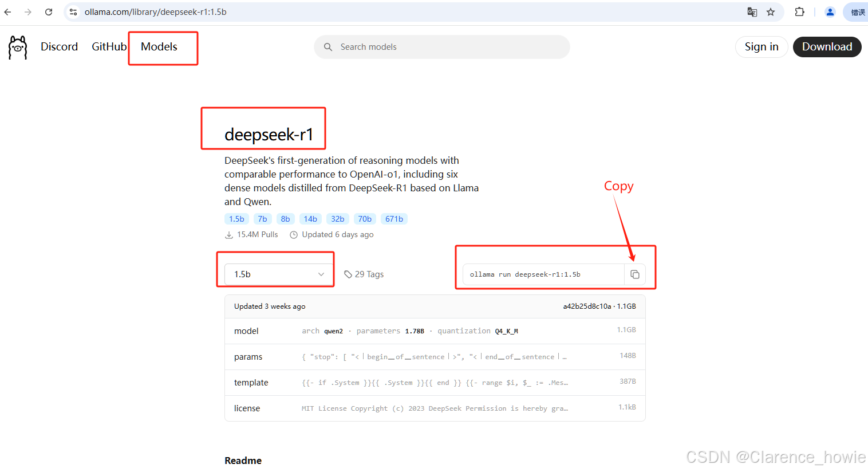Click the address bar URL
The width and height of the screenshot is (868, 472).
point(156,12)
